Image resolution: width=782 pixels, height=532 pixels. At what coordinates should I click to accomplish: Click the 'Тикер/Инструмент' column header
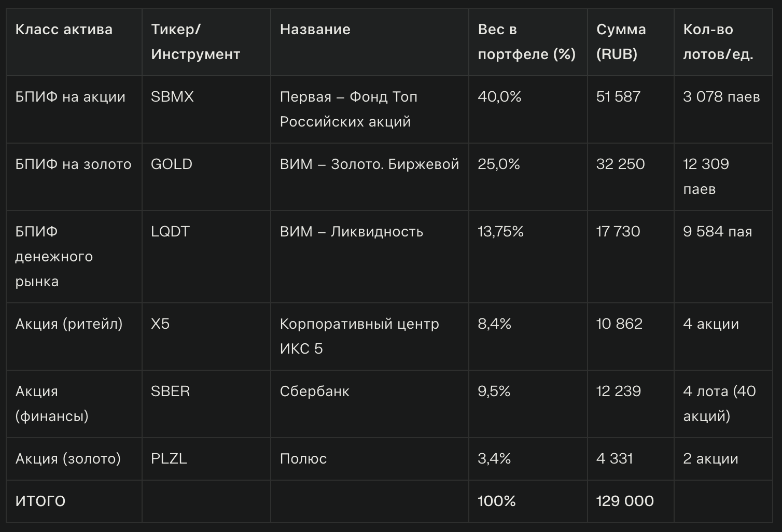pyautogui.click(x=195, y=42)
